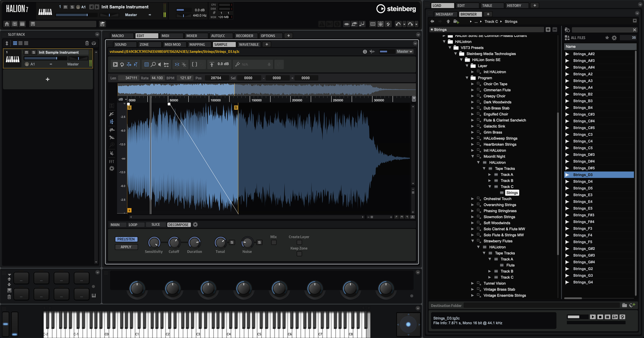Play the sample in the sample editor toolbar
The image size is (644, 338).
click(x=115, y=64)
